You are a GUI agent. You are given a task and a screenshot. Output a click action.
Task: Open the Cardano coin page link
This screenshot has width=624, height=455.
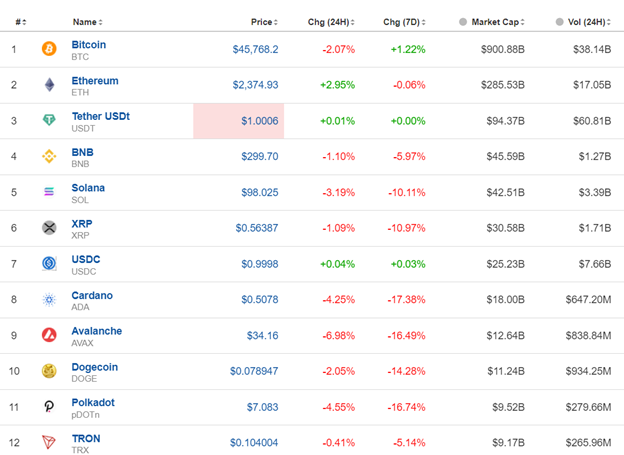pyautogui.click(x=92, y=295)
